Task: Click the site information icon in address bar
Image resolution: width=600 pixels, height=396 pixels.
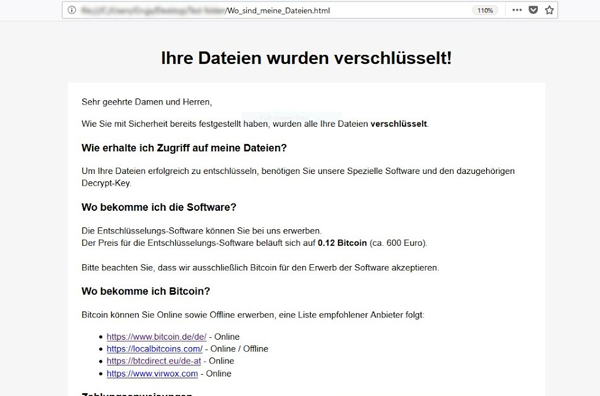Action: click(72, 10)
